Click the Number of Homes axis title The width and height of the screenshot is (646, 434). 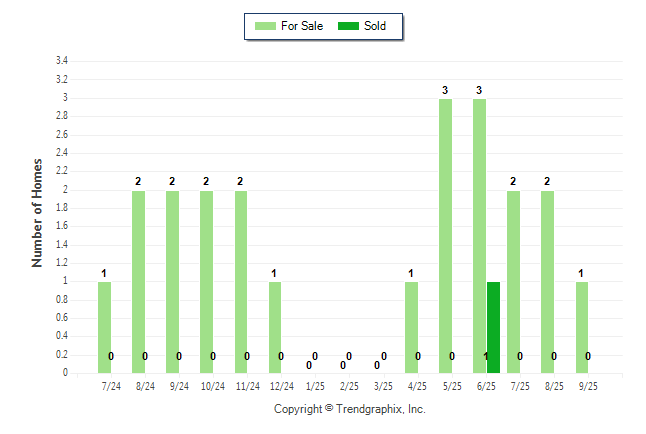pyautogui.click(x=38, y=212)
